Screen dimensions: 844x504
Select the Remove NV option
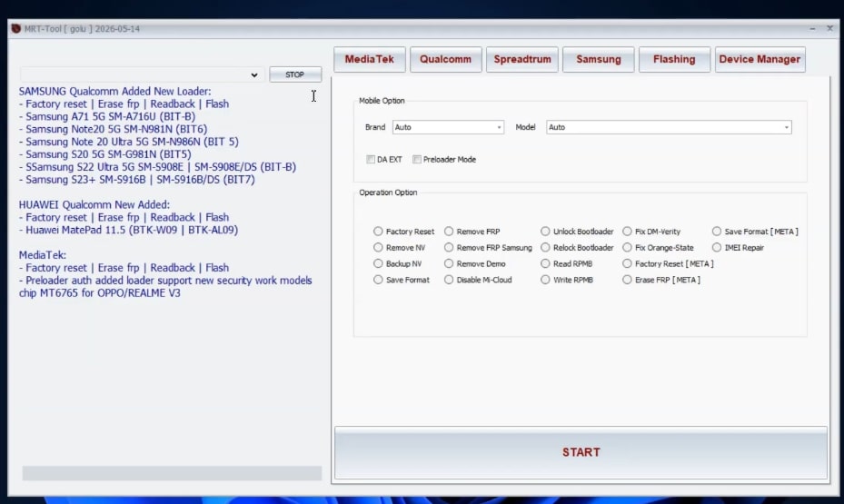(x=378, y=247)
